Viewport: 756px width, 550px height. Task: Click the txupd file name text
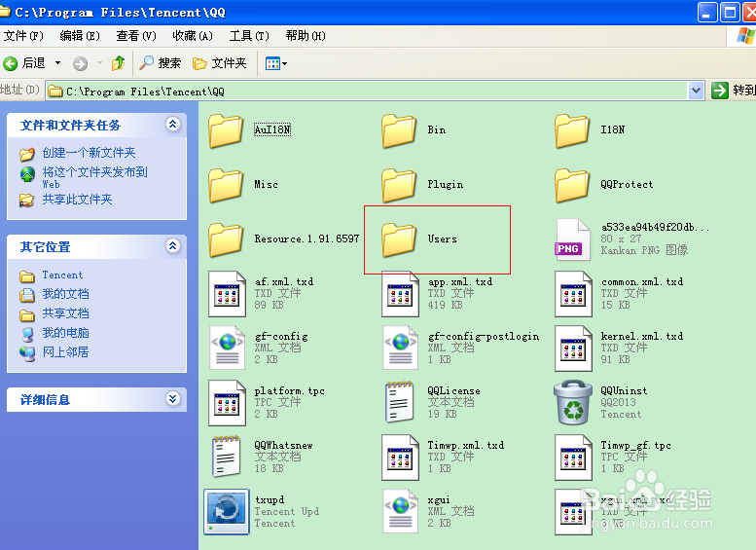[270, 499]
